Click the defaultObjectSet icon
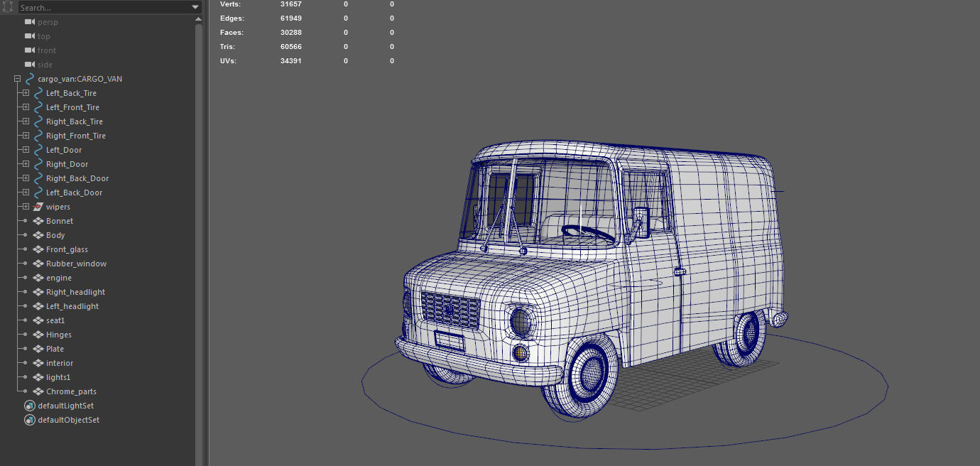Screen dimensions: 980x466 pyautogui.click(x=29, y=420)
